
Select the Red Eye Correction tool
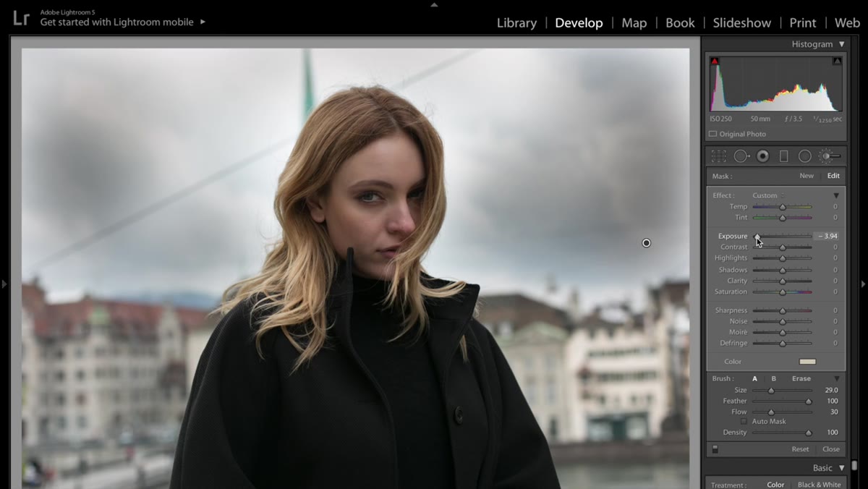coord(762,156)
